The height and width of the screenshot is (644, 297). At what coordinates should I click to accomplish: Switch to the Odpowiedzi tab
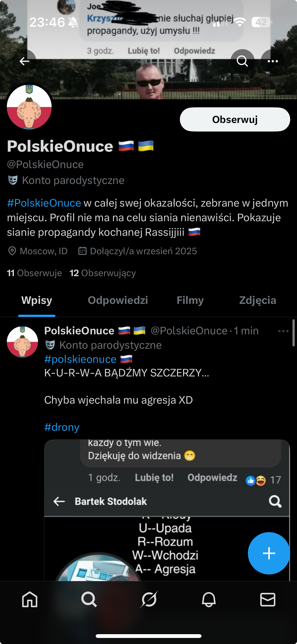[118, 300]
